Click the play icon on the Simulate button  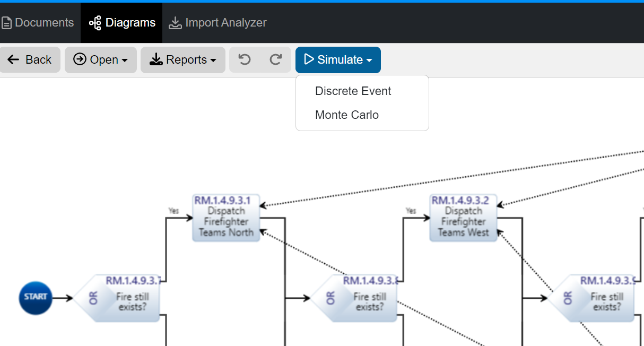[309, 59]
